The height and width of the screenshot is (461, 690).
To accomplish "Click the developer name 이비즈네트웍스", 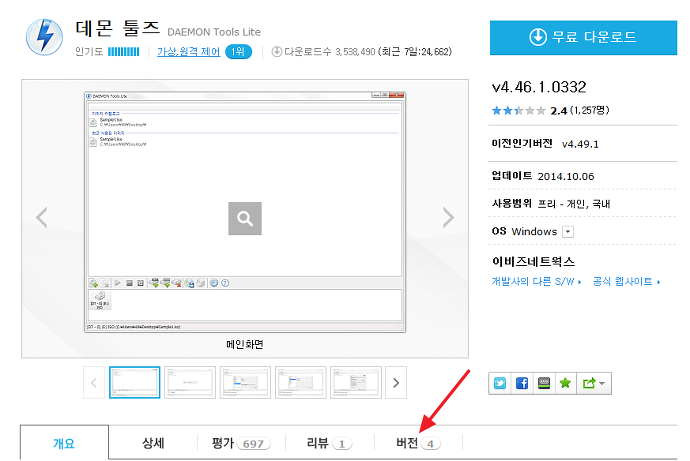I will pos(533,262).
